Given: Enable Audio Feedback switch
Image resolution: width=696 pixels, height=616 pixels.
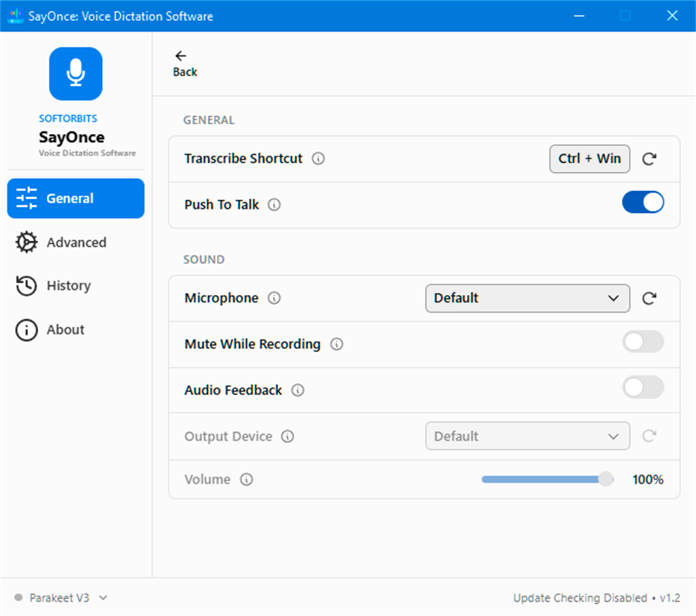Looking at the screenshot, I should coord(643,388).
